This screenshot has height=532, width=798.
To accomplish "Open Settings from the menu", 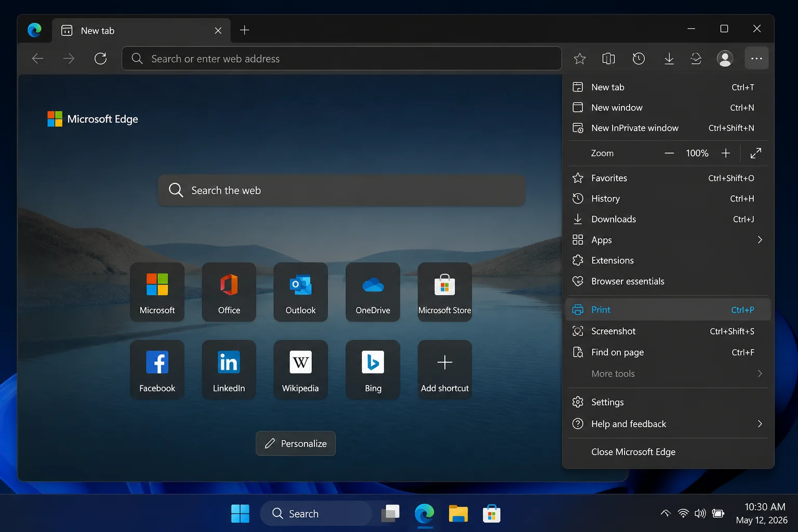I will (668, 402).
